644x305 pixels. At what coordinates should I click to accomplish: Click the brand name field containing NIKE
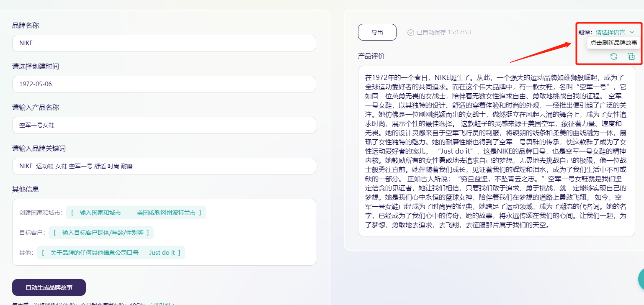pyautogui.click(x=164, y=43)
